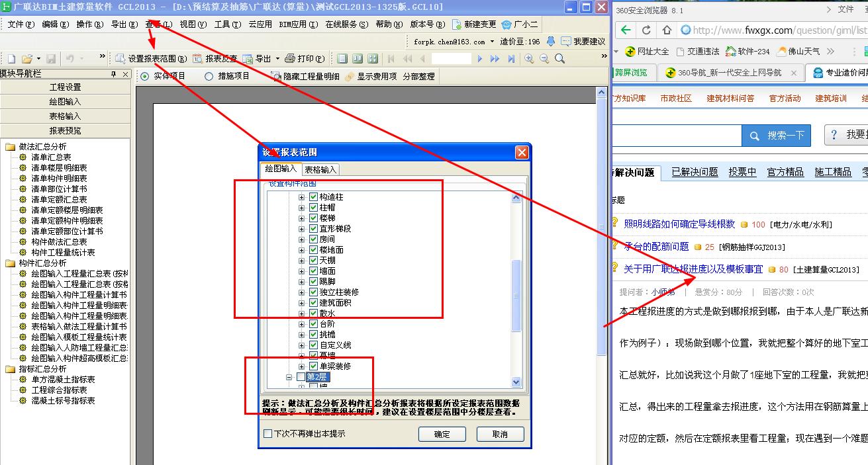Uncheck 建筑面积 checkbox
Image resolution: width=868 pixels, height=465 pixels.
coord(314,303)
